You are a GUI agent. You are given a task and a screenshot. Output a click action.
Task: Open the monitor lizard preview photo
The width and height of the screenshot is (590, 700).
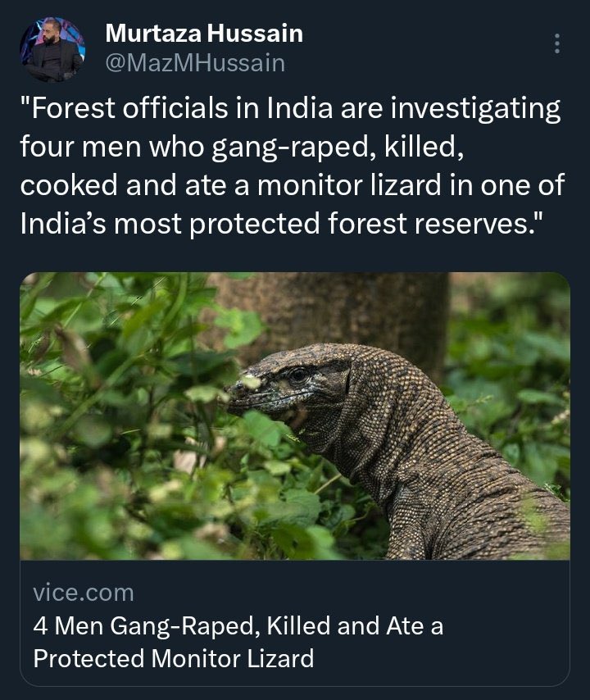[x=295, y=416]
